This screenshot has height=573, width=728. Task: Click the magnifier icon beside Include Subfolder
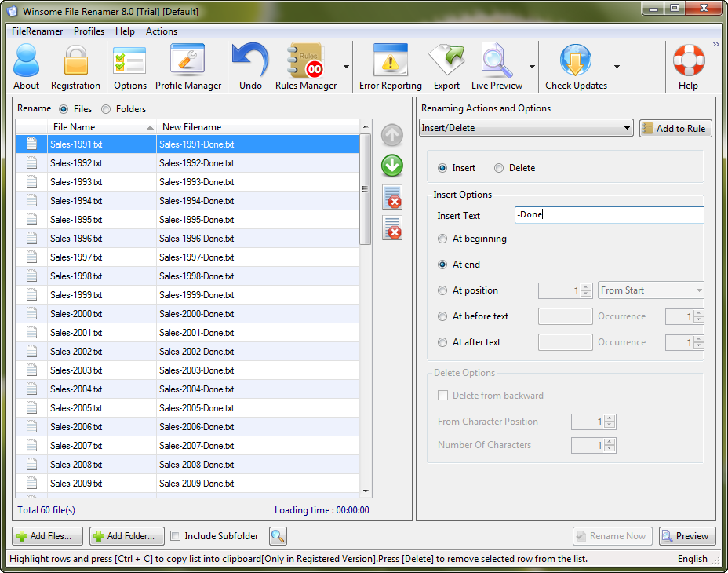[278, 536]
